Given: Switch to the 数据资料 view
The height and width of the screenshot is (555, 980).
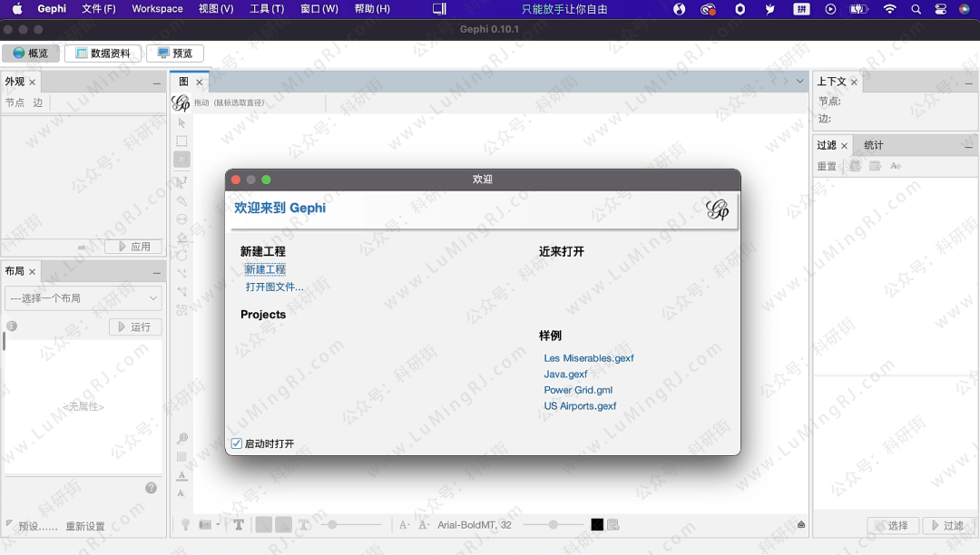Looking at the screenshot, I should click(103, 54).
